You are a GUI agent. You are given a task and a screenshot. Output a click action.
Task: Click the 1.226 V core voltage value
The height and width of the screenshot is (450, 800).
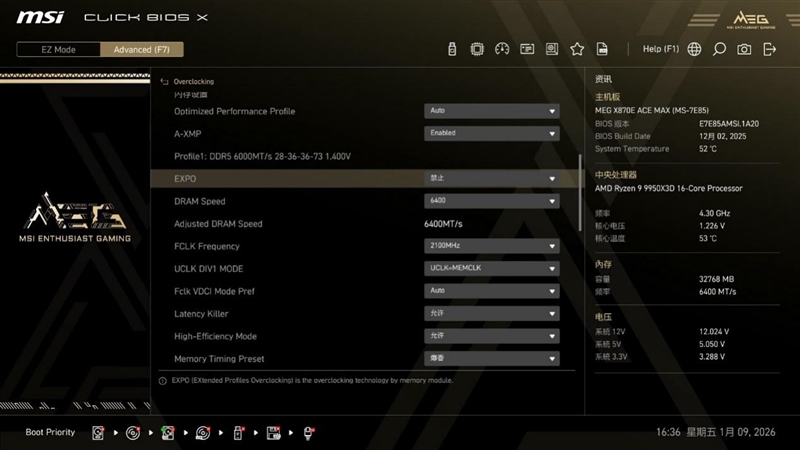[x=712, y=226]
